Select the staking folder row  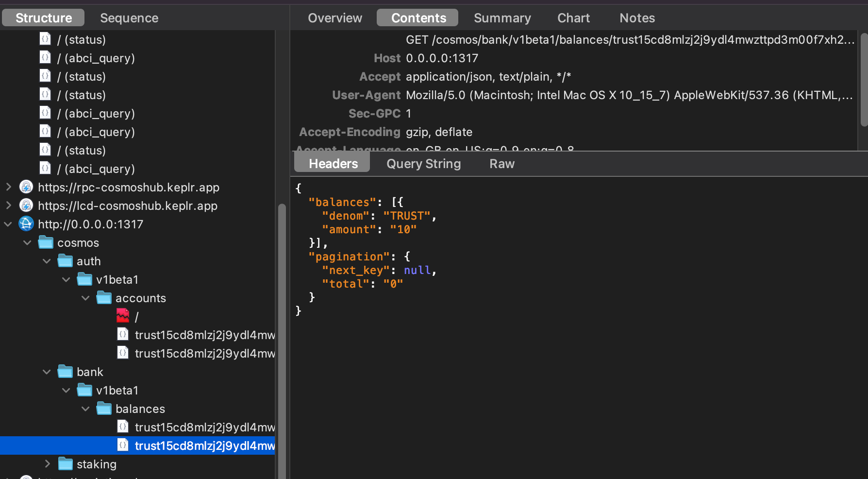(x=137, y=464)
